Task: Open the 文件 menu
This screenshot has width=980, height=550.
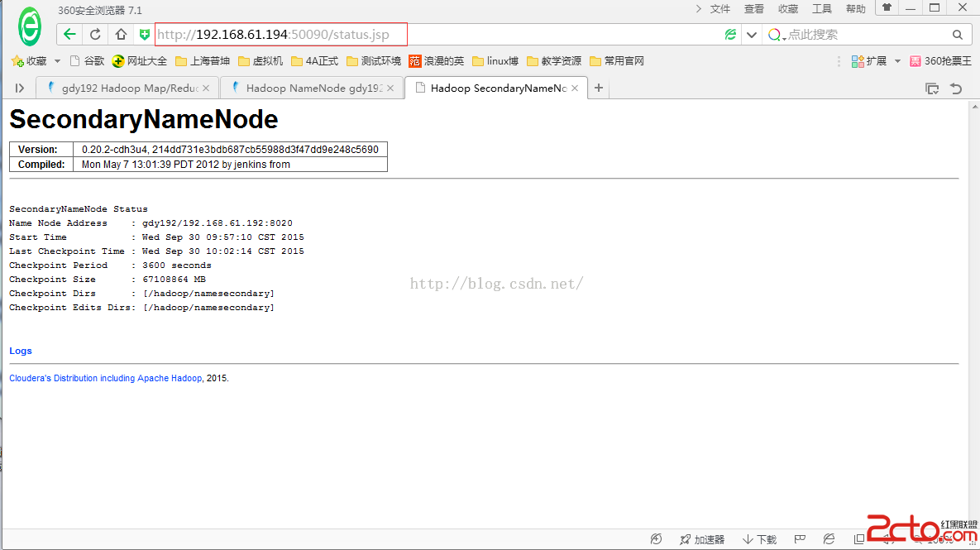Action: (x=720, y=9)
